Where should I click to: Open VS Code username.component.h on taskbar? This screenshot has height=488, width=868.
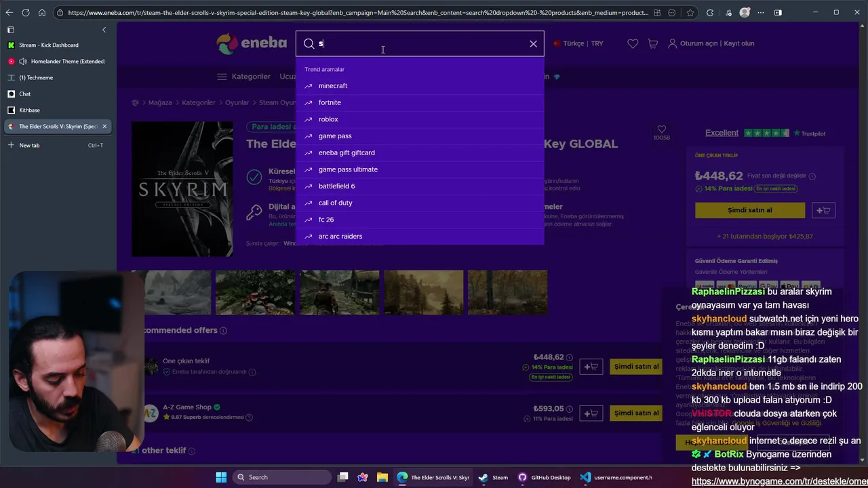tap(616, 477)
